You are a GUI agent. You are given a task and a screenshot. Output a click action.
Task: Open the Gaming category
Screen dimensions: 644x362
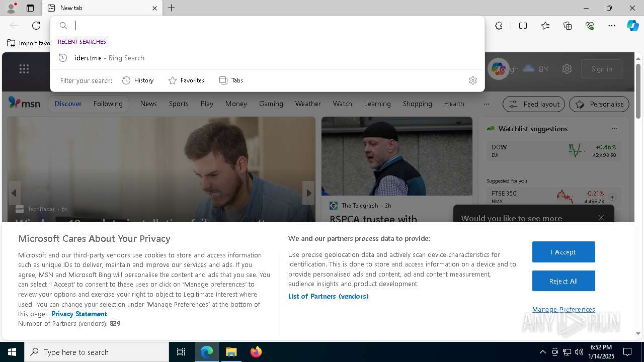click(x=271, y=104)
